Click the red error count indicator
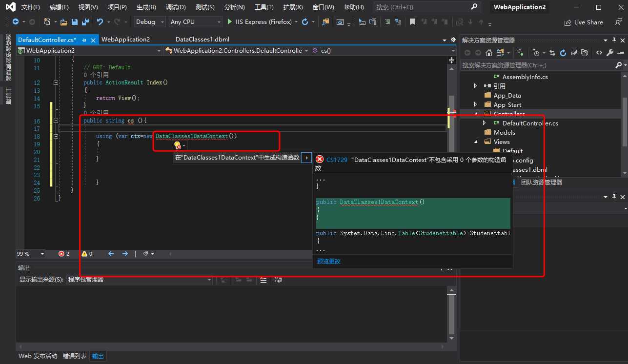Viewport: 628px width, 364px height. (64, 254)
